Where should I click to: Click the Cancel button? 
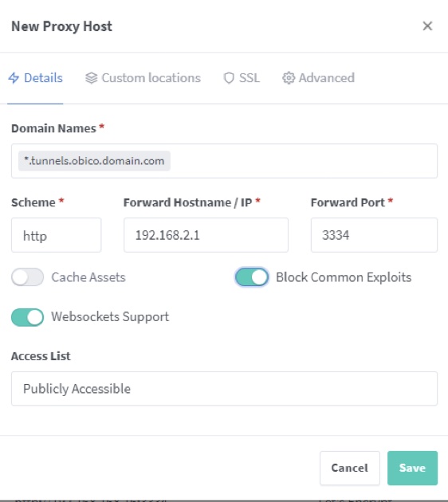350,468
